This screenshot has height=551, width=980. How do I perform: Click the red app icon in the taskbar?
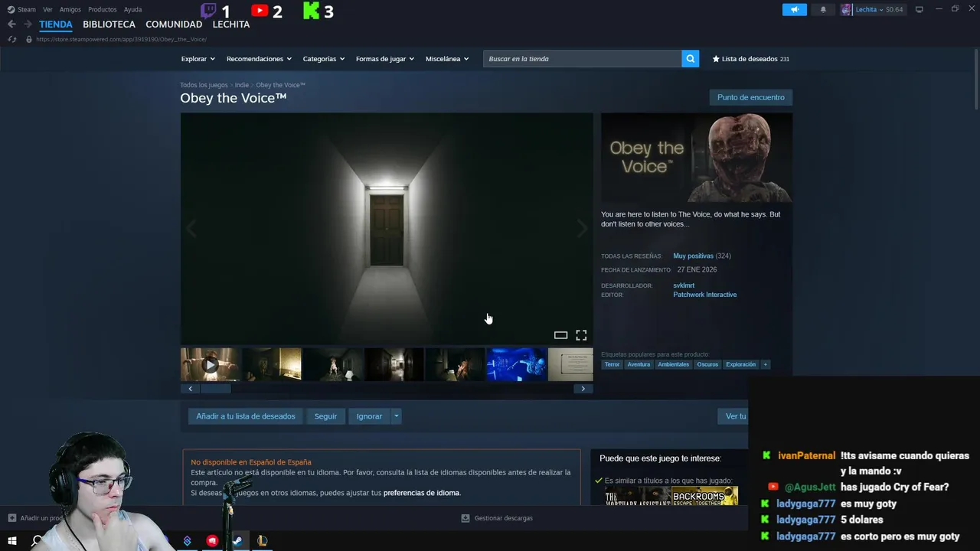(x=212, y=541)
